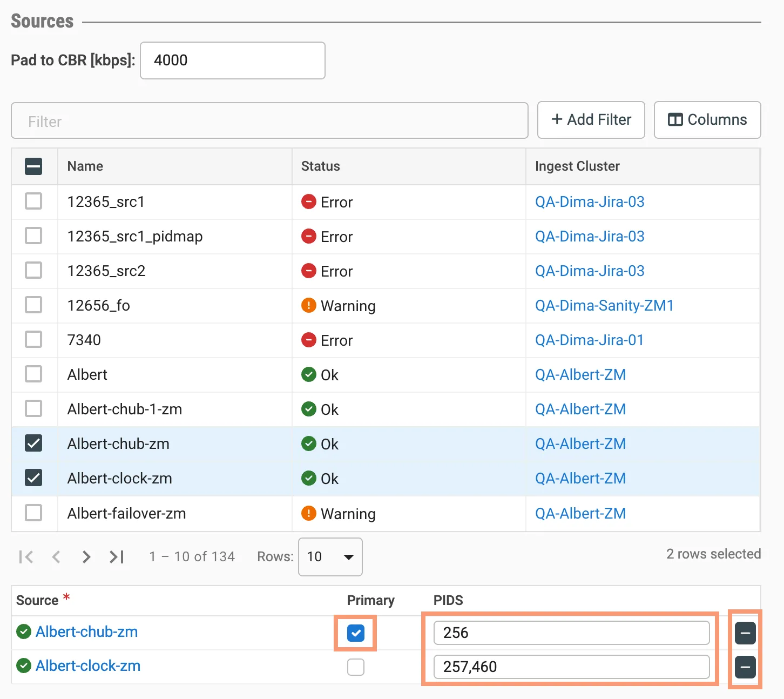Screen dimensions: 784x699
Task: Click the green check icon beside Albert-clock-zm source link
Action: [x=24, y=666]
